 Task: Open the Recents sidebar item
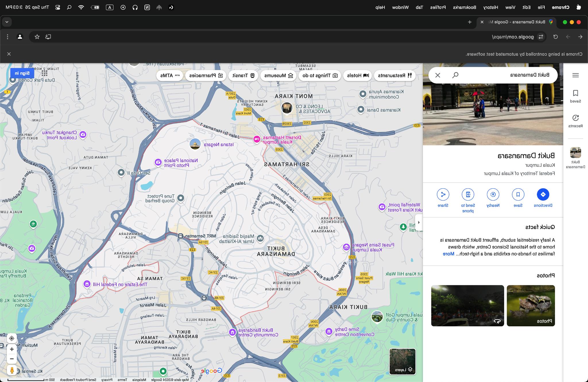point(575,121)
